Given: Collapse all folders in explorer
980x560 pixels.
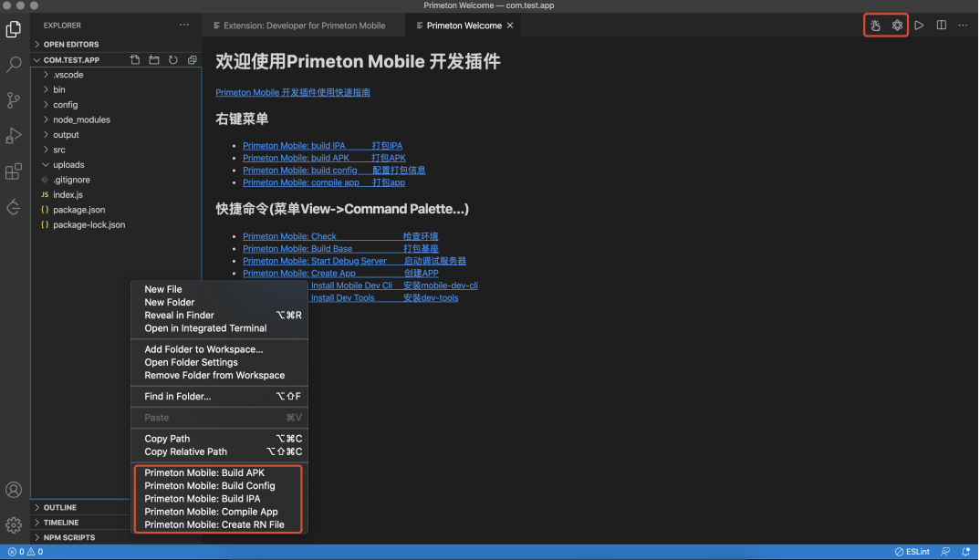Looking at the screenshot, I should pos(192,60).
